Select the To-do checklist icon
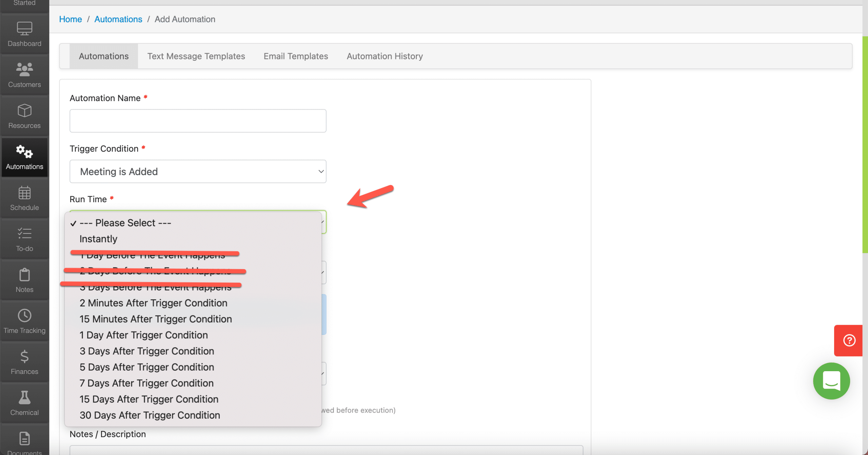Viewport: 868px width, 455px height. (x=24, y=239)
